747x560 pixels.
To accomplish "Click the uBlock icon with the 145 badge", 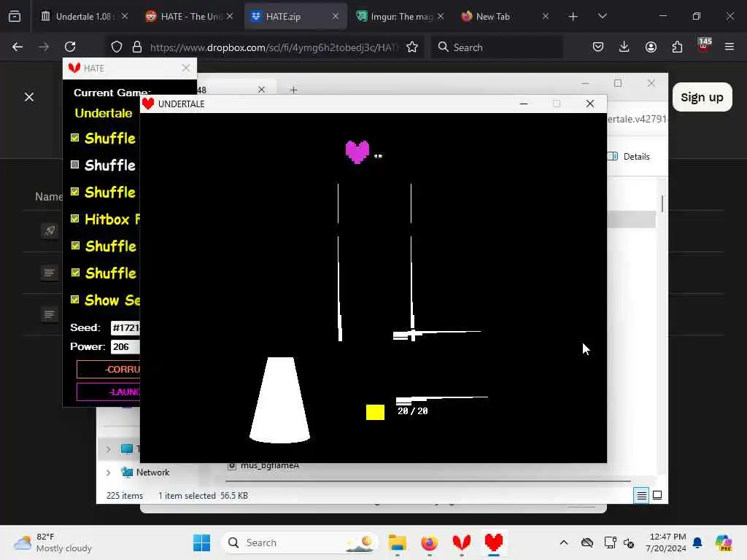I will click(x=704, y=45).
